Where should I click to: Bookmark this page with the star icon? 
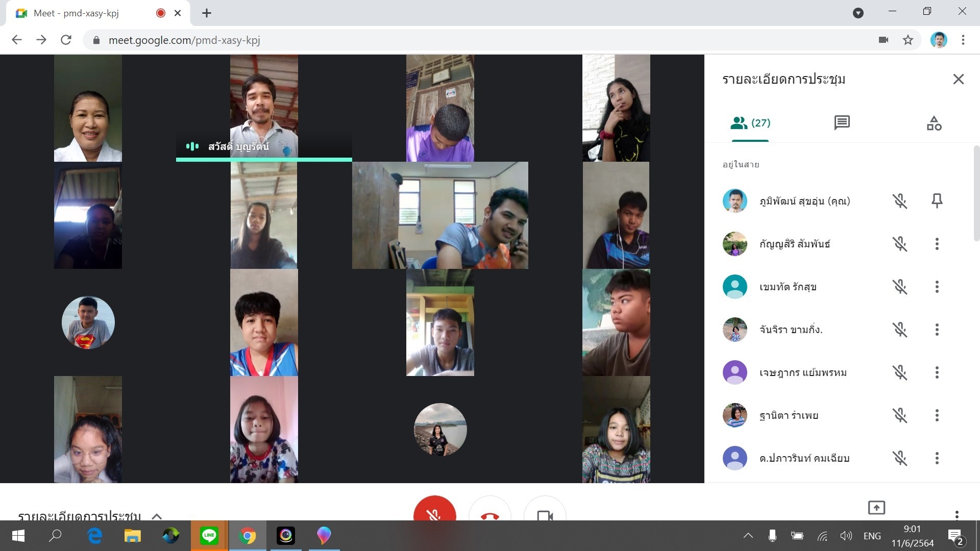click(908, 40)
